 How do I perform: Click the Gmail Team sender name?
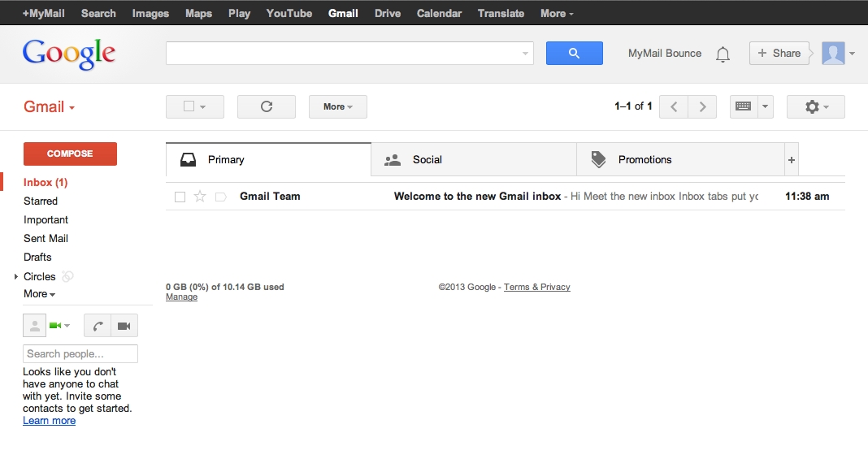270,197
